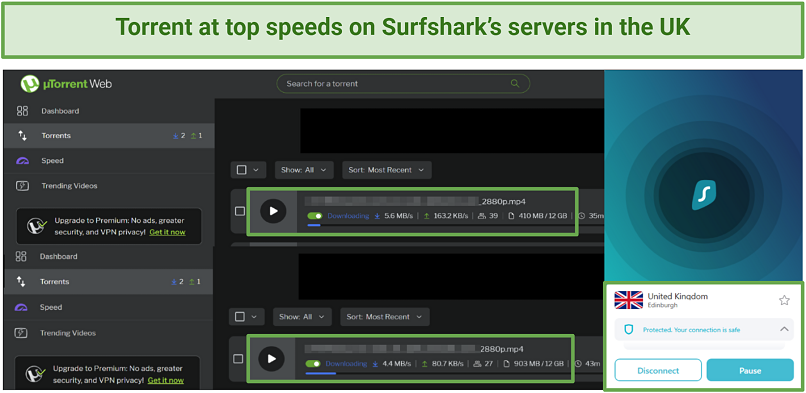
Task: Click the shield icon next to 'Protected'
Action: tap(629, 330)
